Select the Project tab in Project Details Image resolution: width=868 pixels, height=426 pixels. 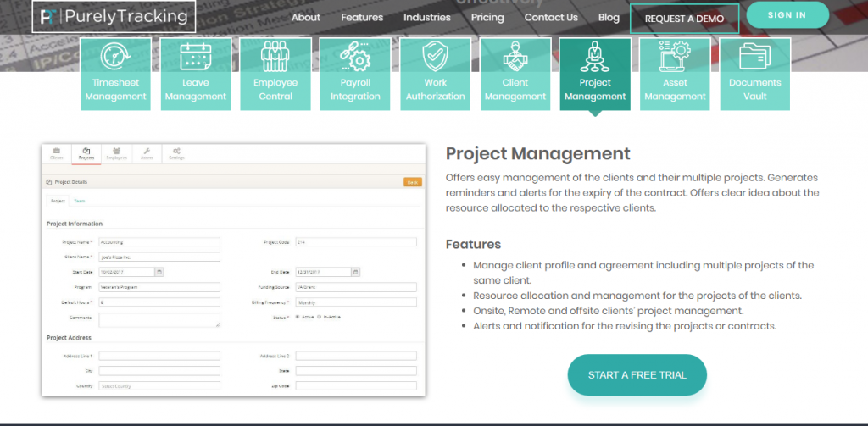(x=58, y=202)
